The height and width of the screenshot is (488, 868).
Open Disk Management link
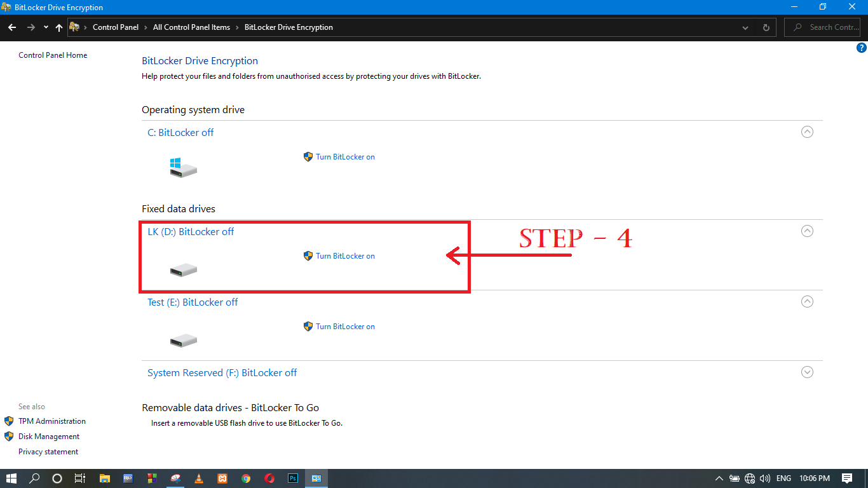[49, 437]
